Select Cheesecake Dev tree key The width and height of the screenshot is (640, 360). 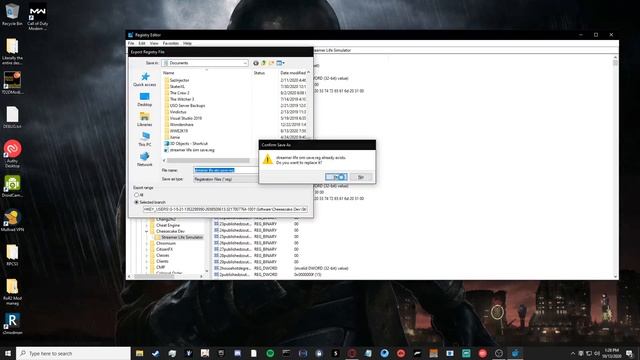(x=170, y=231)
